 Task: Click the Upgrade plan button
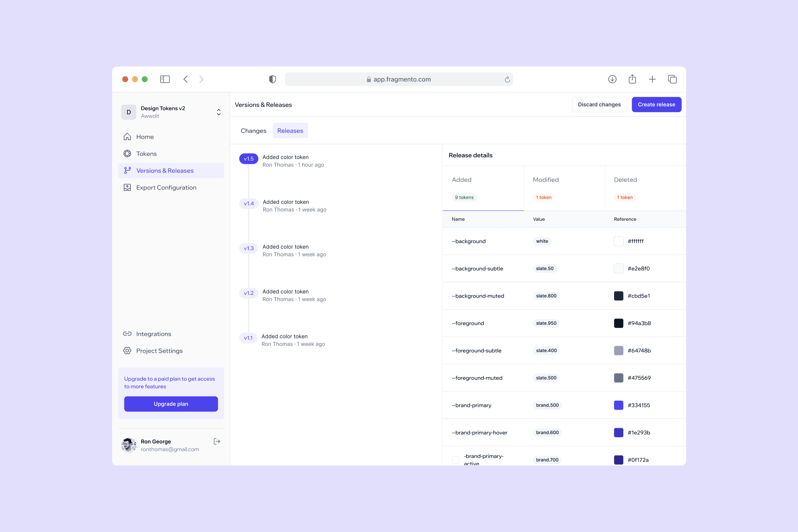click(171, 404)
